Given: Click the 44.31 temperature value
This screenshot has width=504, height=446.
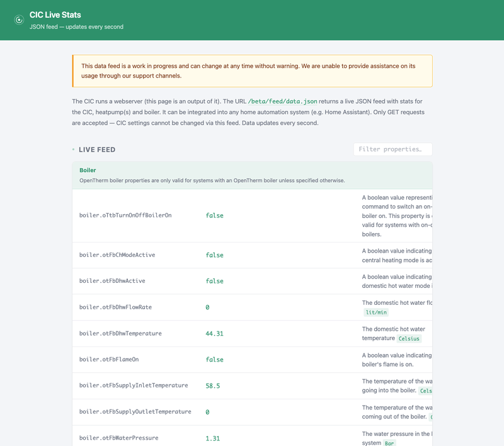Looking at the screenshot, I should [214, 334].
